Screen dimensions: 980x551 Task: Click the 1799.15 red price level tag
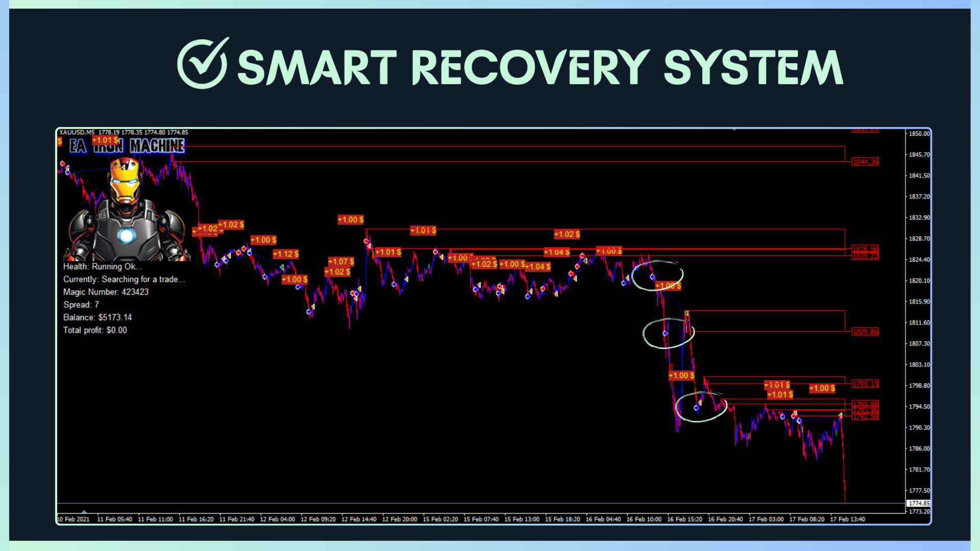(865, 384)
